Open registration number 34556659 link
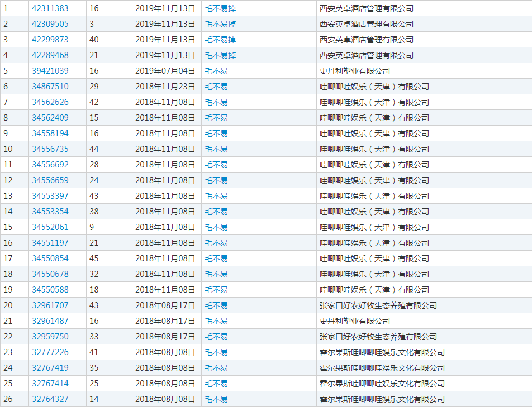The image size is (532, 407). (x=50, y=180)
